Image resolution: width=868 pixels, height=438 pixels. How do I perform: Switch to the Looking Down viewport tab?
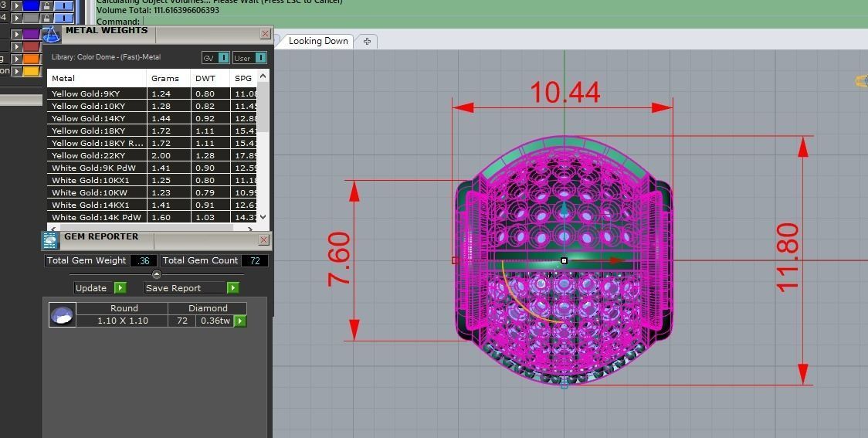pos(317,41)
